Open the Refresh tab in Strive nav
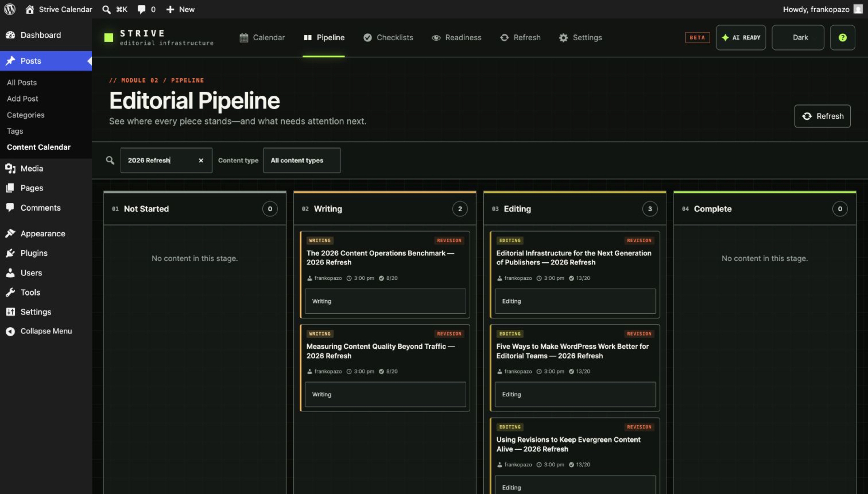The image size is (868, 494). 520,38
